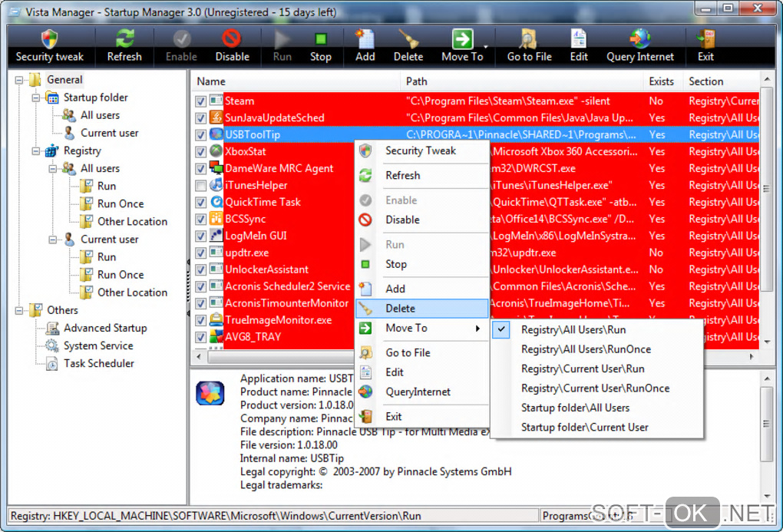Viewport: 783px width, 532px height.
Task: Choose Registry\Current User\Run submenu item
Action: (597, 368)
